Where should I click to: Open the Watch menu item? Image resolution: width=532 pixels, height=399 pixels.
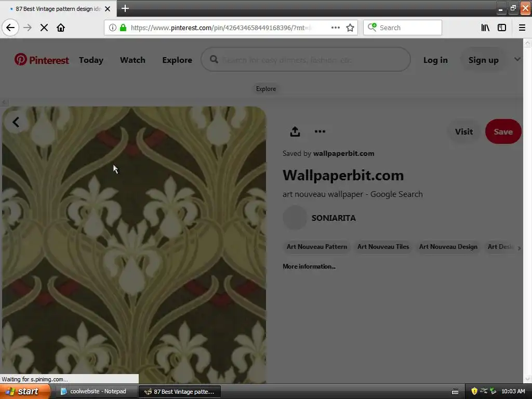[132, 60]
